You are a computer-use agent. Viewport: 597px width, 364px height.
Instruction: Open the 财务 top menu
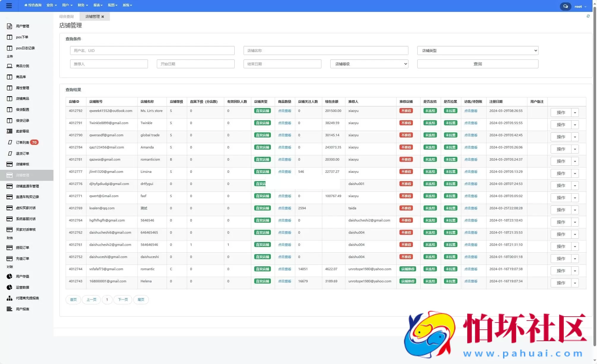pyautogui.click(x=82, y=5)
